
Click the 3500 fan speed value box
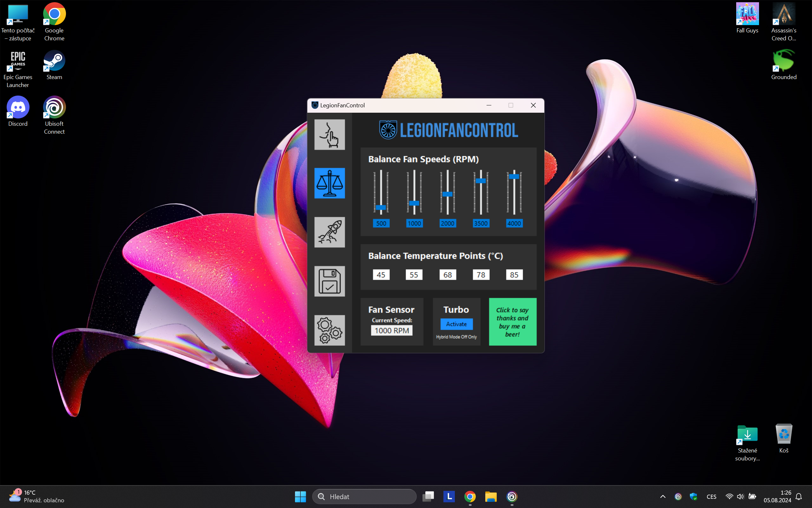481,224
